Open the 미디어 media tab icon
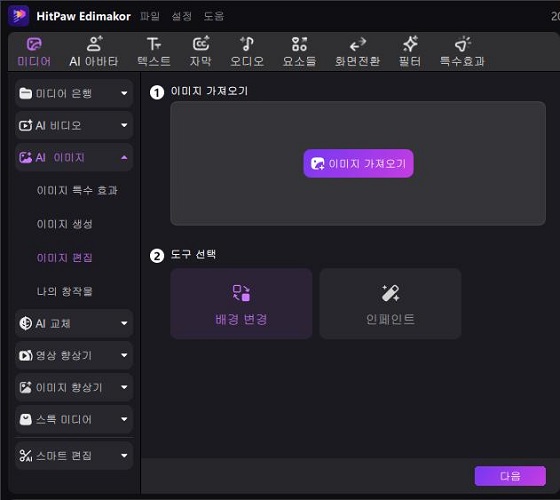The width and height of the screenshot is (560, 500). coord(34,44)
